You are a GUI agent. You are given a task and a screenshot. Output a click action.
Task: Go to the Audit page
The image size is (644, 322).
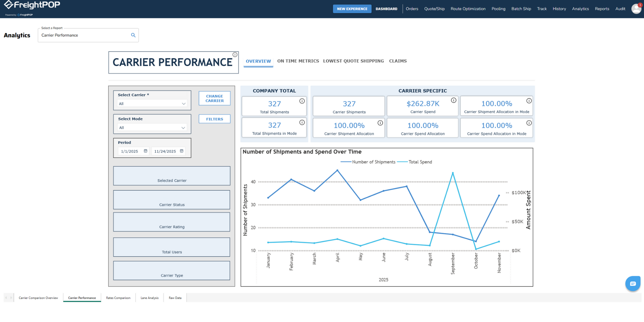pyautogui.click(x=620, y=9)
